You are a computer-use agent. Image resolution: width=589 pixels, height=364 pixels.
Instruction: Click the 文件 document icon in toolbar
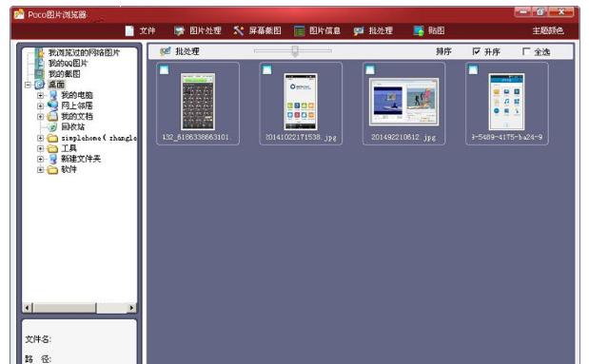point(129,30)
